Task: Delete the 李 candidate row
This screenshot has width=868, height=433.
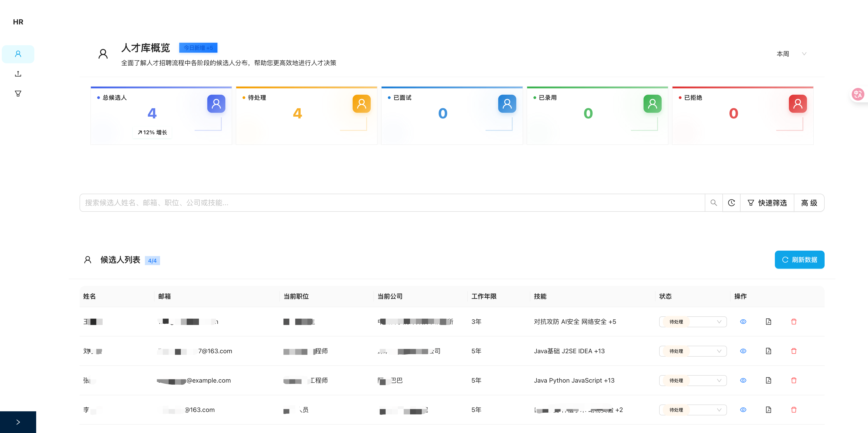Action: click(x=794, y=410)
